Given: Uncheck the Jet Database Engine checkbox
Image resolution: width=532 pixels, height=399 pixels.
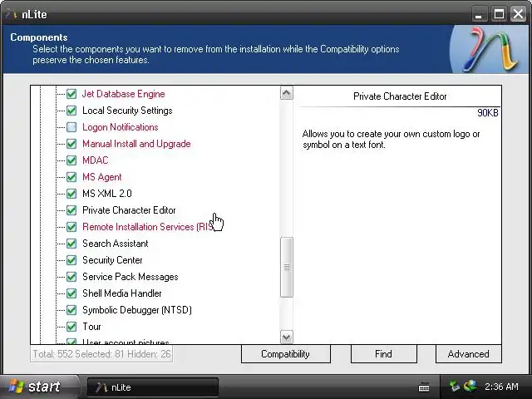Looking at the screenshot, I should [71, 94].
